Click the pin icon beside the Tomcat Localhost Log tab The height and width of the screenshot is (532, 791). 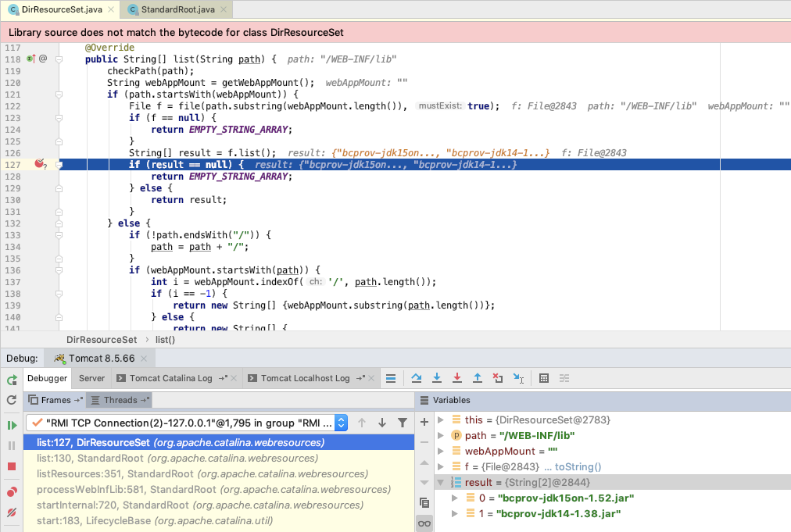point(360,378)
